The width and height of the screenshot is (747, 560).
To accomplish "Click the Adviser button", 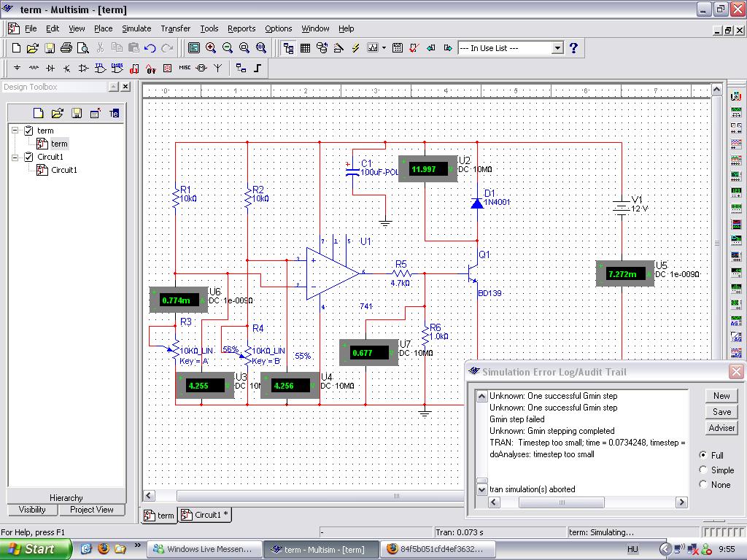I will 721,428.
